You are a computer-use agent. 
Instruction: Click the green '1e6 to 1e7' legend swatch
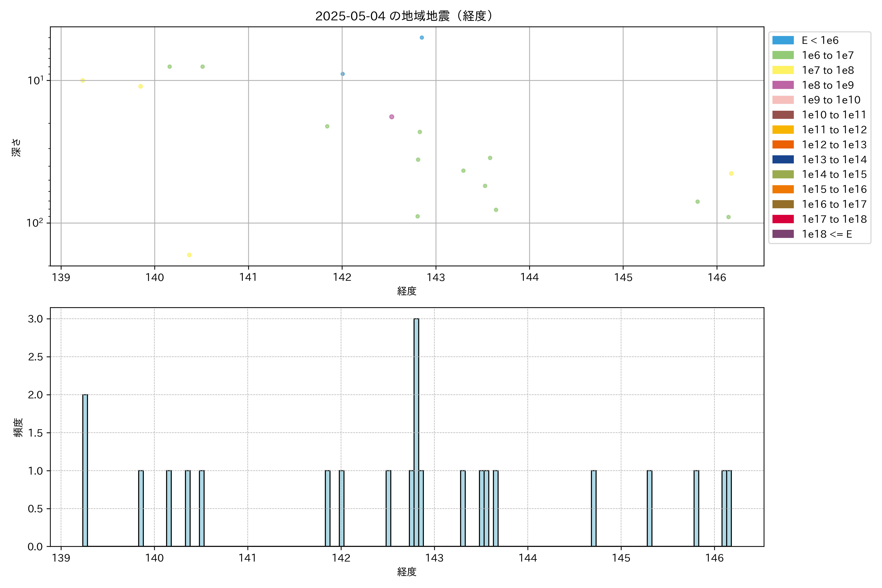(x=783, y=55)
